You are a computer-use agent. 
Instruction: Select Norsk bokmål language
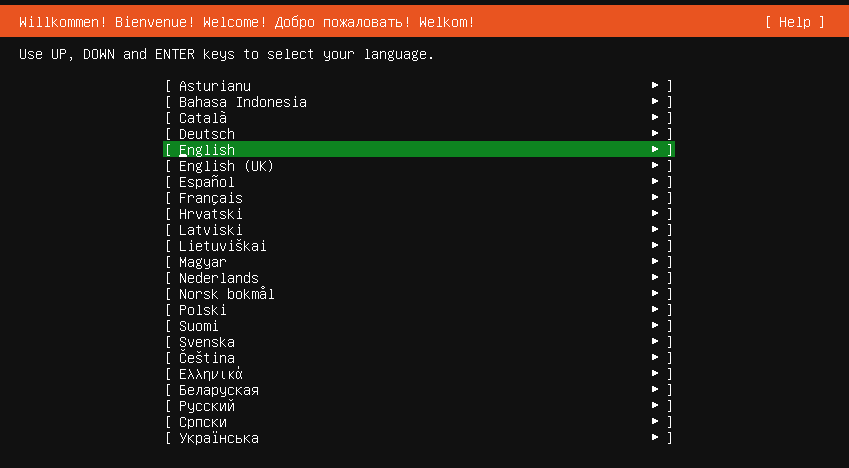pos(419,294)
